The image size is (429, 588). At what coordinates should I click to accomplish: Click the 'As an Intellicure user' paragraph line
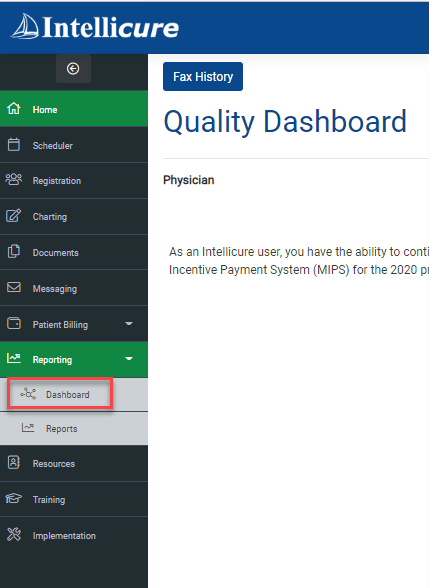click(x=299, y=252)
